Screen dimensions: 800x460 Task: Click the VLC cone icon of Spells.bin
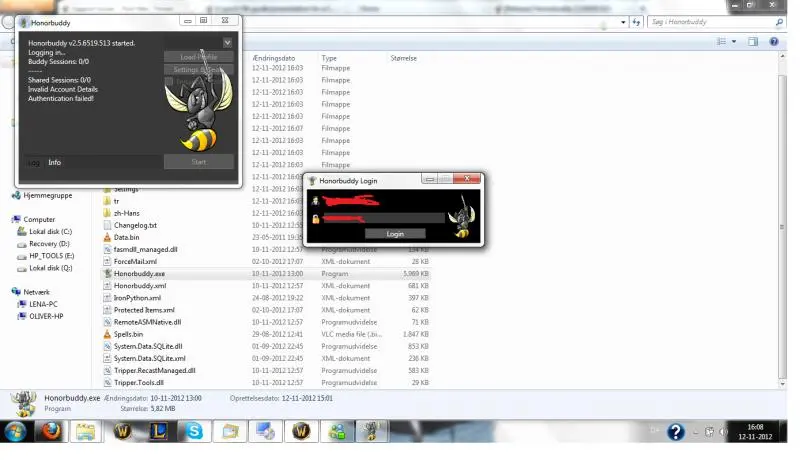coord(107,334)
